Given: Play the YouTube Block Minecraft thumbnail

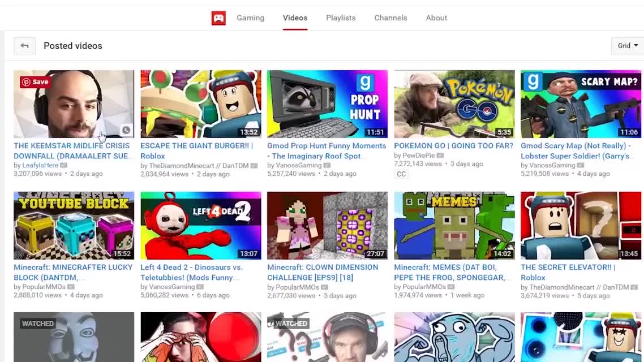Looking at the screenshot, I should [74, 225].
